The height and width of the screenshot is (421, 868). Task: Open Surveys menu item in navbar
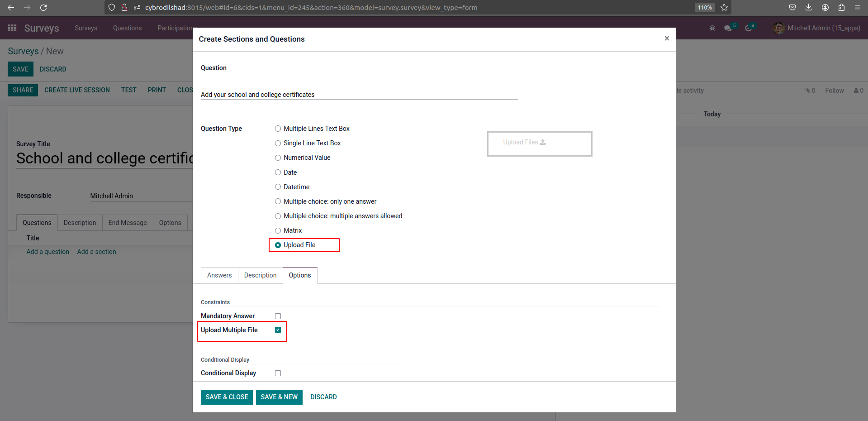click(86, 28)
